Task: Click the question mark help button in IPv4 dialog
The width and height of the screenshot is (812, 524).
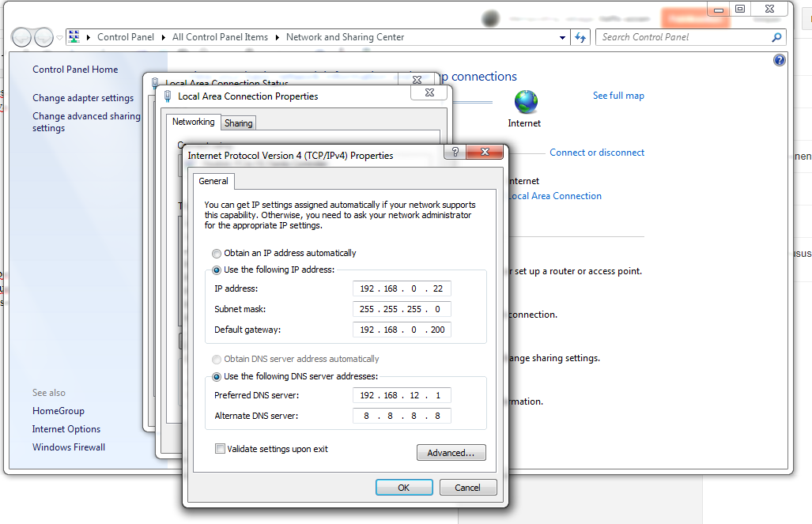Action: tap(455, 152)
